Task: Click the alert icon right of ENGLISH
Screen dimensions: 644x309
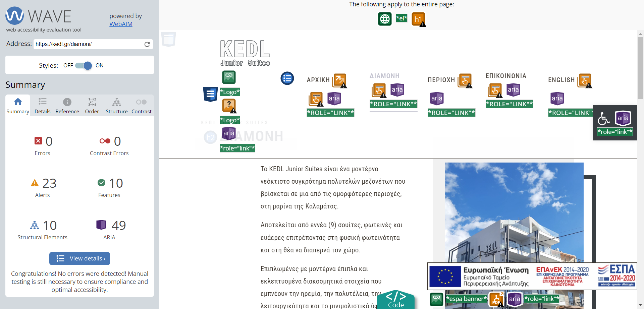Action: pyautogui.click(x=585, y=81)
